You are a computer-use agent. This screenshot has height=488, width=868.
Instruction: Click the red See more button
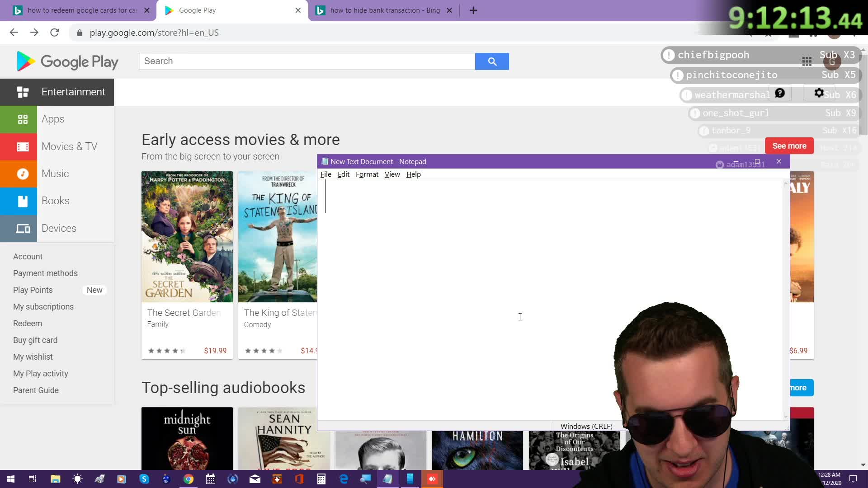pos(789,146)
